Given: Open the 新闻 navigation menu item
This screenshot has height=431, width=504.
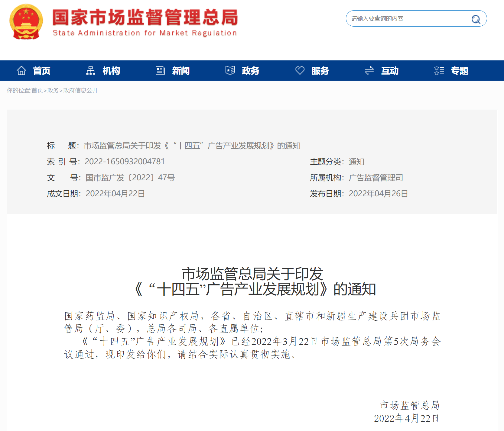Looking at the screenshot, I should point(181,71).
